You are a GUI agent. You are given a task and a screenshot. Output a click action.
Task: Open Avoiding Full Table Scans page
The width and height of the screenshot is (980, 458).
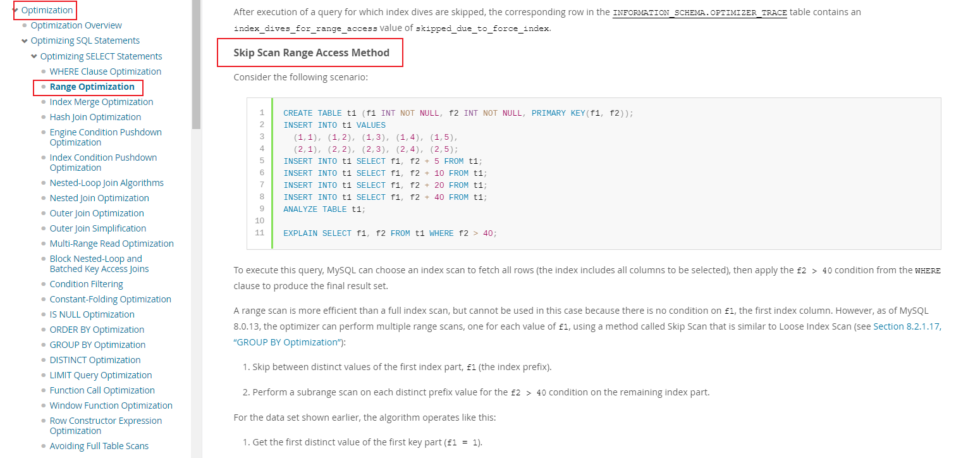(x=99, y=446)
